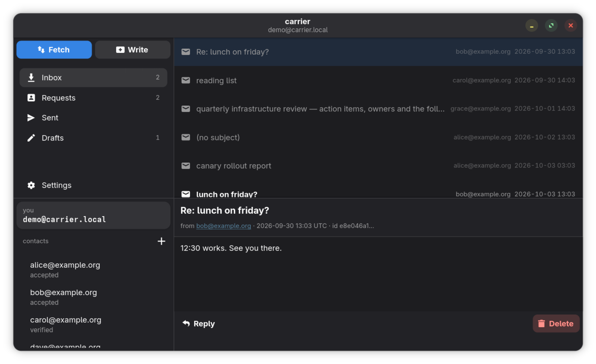
Task: Switch to the Sent folder
Action: (x=93, y=118)
